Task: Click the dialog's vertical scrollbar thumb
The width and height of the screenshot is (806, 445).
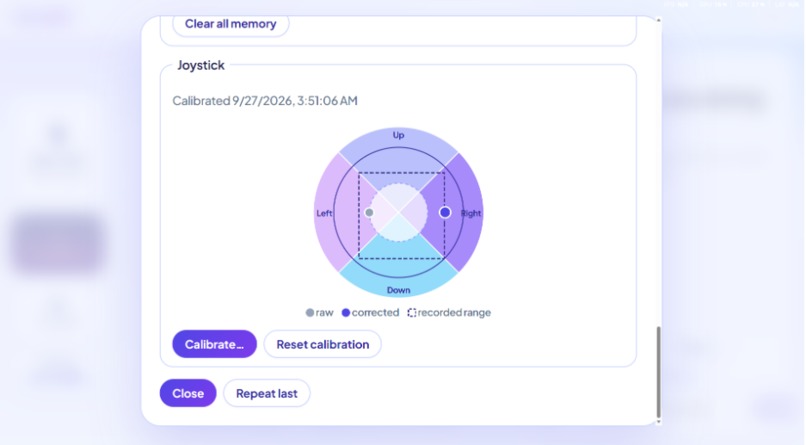Action: 658,372
